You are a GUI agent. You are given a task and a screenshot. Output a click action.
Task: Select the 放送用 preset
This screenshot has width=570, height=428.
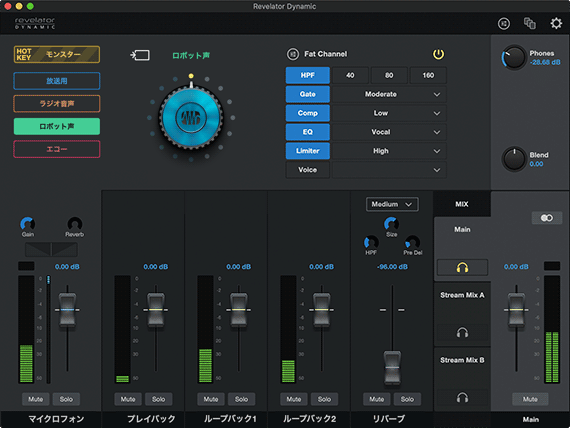57,81
